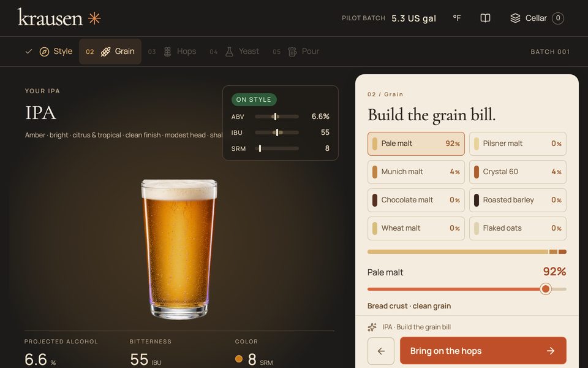Click the orange color dot beside 8 SRM
Screen dimensions: 588x368
[x=238, y=359]
